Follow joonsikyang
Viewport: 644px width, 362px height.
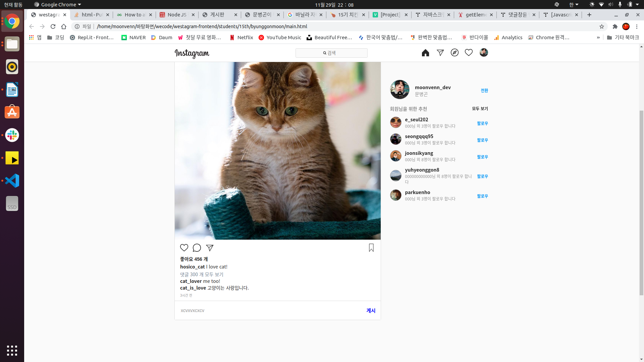(482, 157)
